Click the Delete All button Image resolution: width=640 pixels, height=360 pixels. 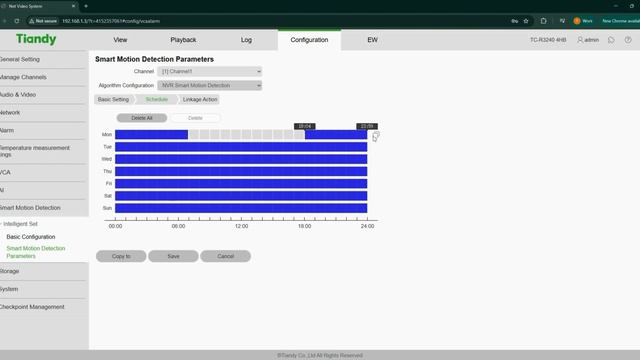142,118
